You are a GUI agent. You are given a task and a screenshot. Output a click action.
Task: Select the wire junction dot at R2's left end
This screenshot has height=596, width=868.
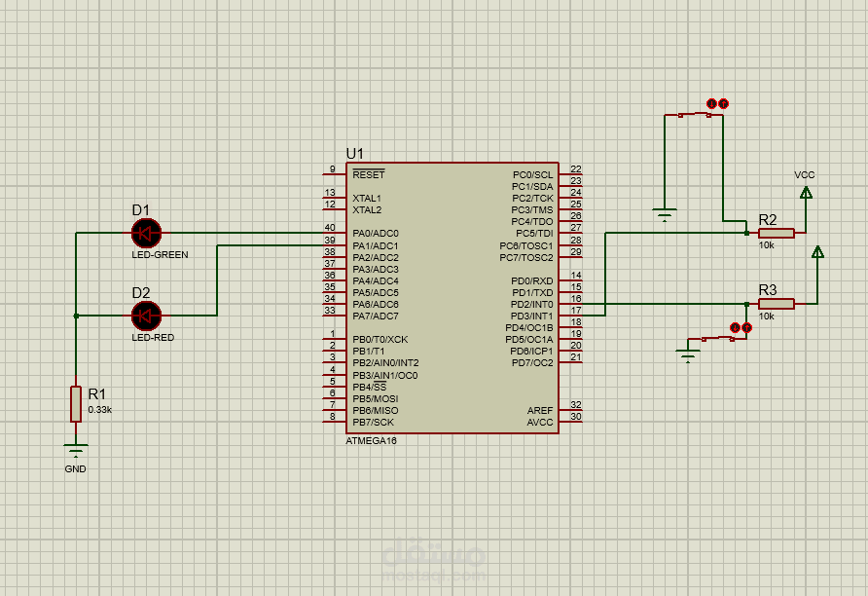746,233
